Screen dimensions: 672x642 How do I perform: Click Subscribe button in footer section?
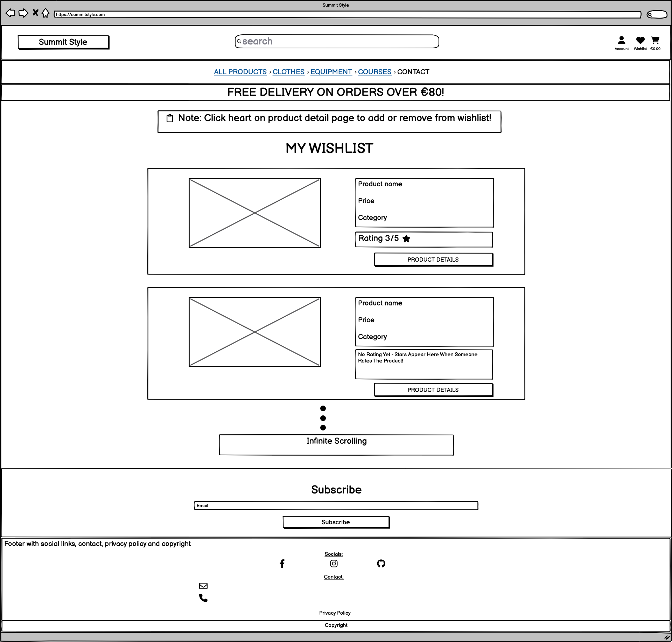click(335, 522)
